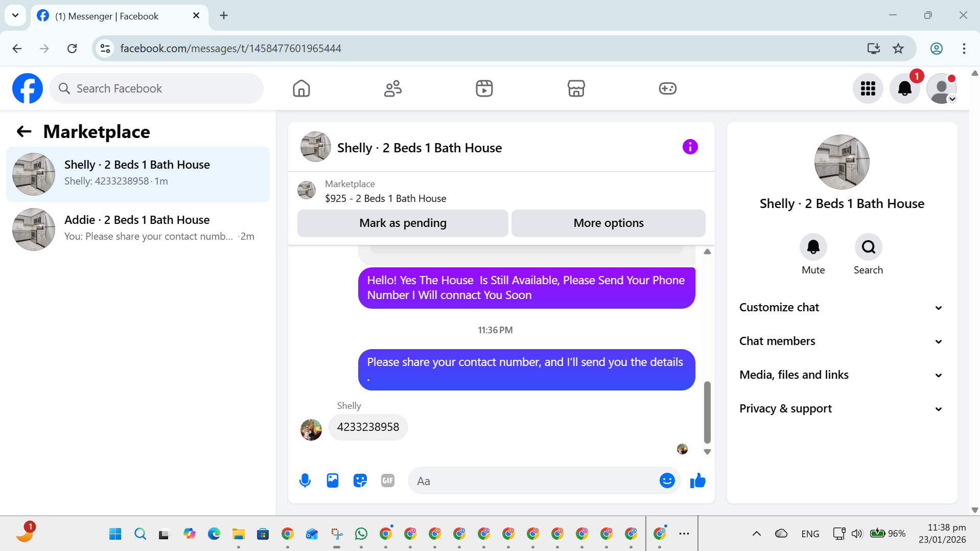The height and width of the screenshot is (551, 980).
Task: Click the large listing photo in info panel
Action: 842,162
